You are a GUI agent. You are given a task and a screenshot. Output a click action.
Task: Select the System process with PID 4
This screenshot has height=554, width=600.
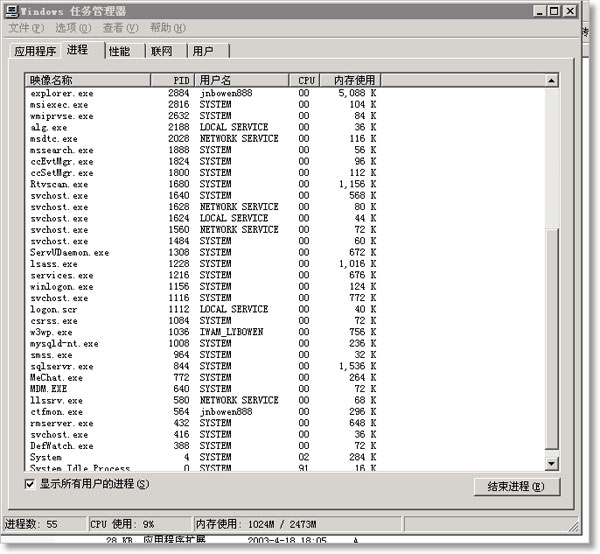pyautogui.click(x=203, y=457)
